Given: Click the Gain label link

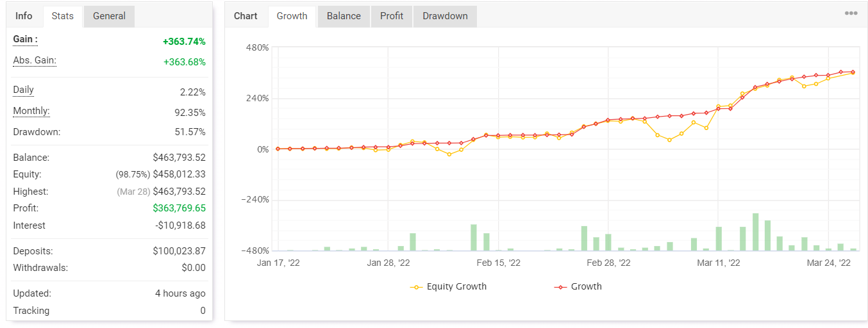Looking at the screenshot, I should [26, 39].
